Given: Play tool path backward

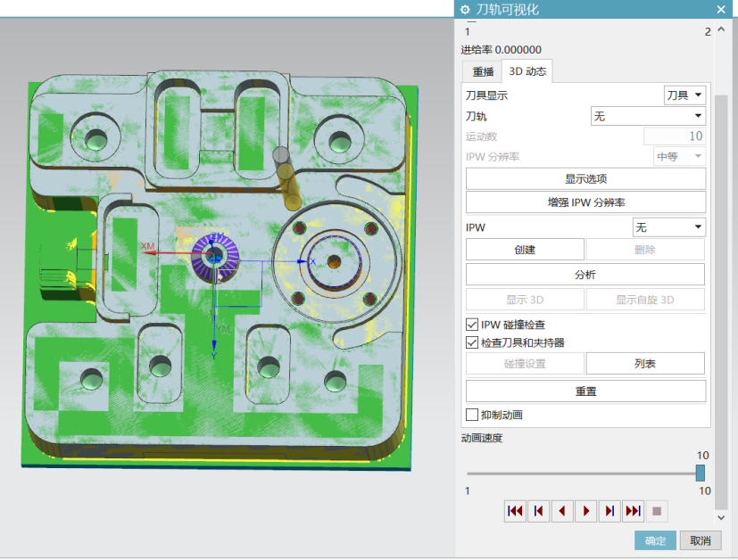Looking at the screenshot, I should click(x=562, y=511).
